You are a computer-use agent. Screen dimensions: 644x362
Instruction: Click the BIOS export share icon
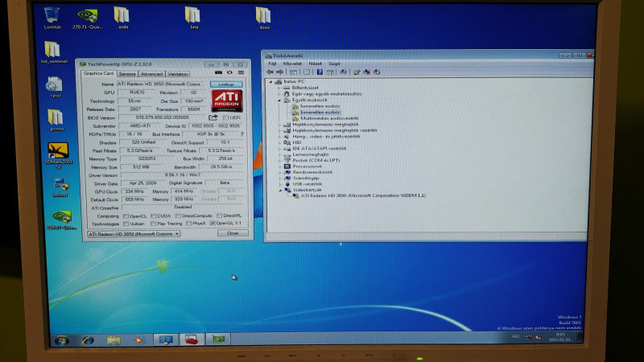(x=213, y=117)
